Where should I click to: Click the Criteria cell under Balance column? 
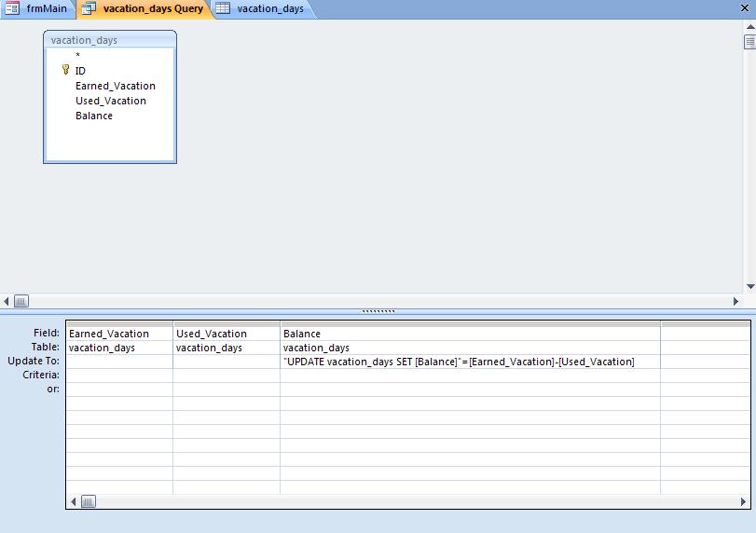[470, 376]
